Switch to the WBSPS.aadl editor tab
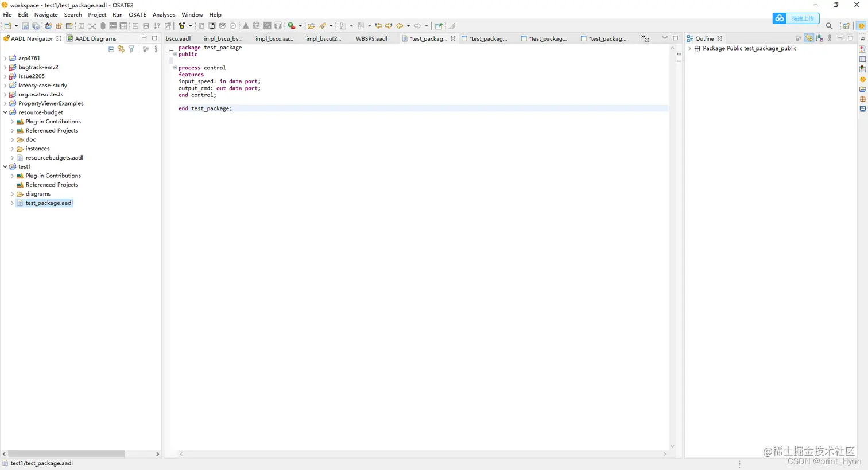The image size is (868, 470). 371,38
